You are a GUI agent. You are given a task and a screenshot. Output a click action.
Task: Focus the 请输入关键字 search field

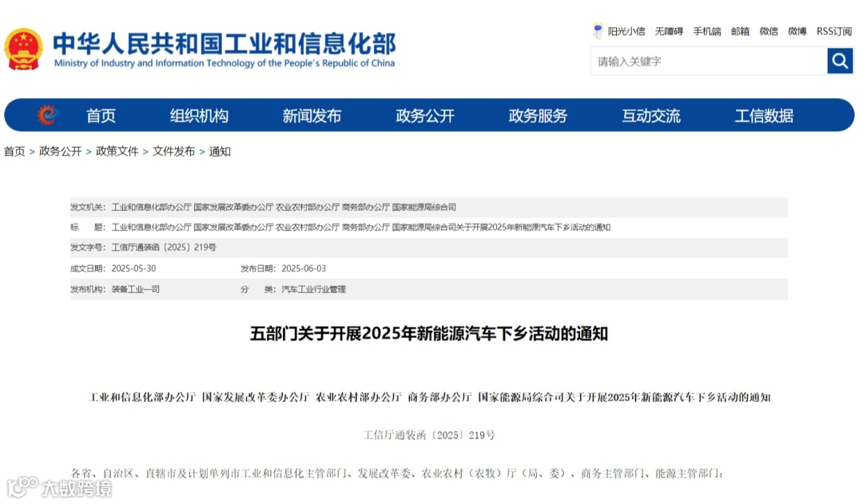point(709,61)
